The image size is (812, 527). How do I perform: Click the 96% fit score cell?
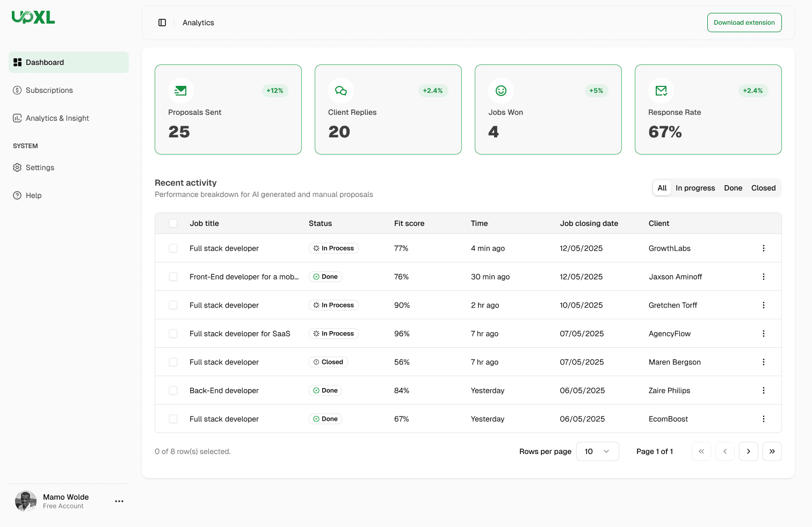point(402,333)
